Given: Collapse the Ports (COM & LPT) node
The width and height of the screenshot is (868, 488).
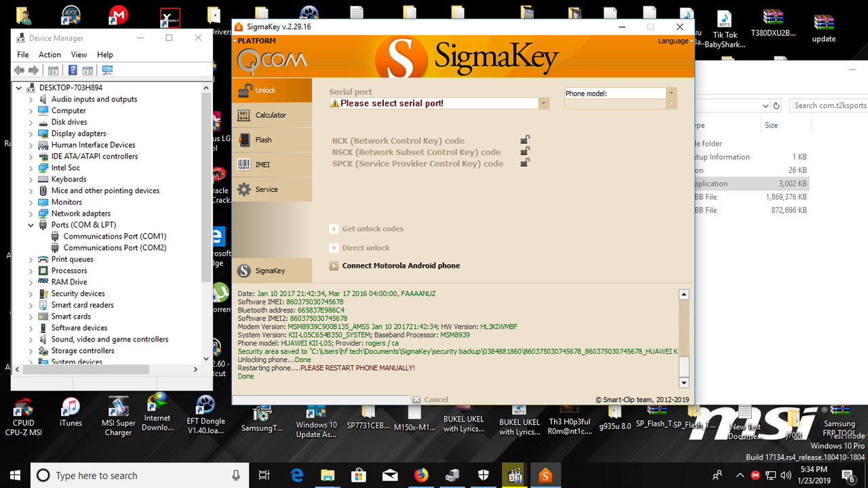Looking at the screenshot, I should (32, 224).
